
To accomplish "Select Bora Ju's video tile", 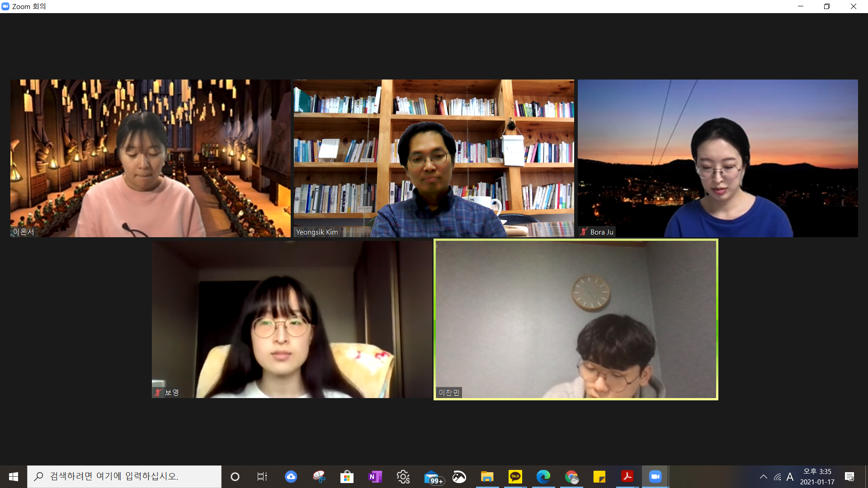I will pyautogui.click(x=717, y=158).
